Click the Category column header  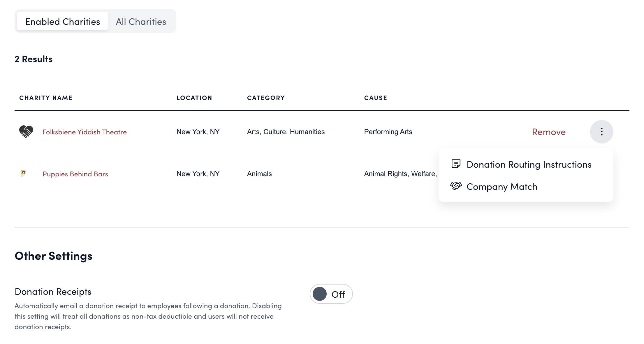pos(266,98)
